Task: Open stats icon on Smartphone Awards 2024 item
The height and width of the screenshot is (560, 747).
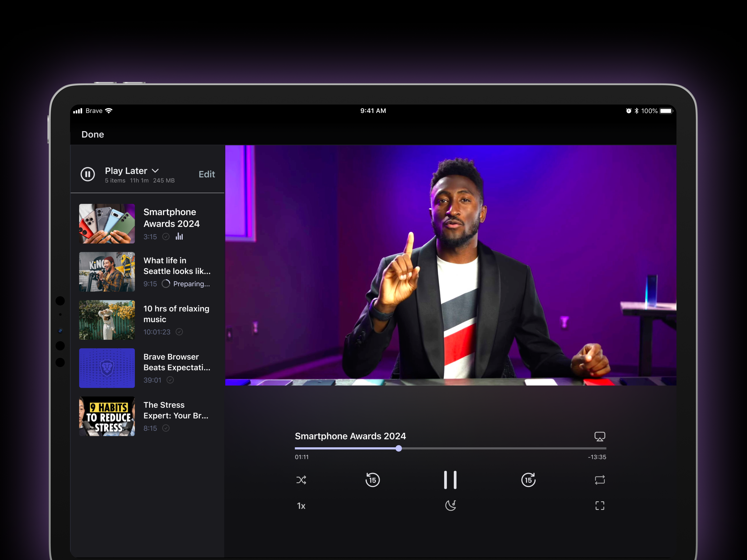Action: 179,237
